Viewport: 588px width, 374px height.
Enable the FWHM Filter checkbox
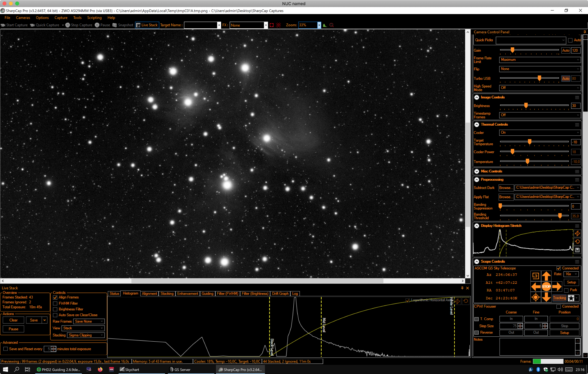pyautogui.click(x=55, y=303)
